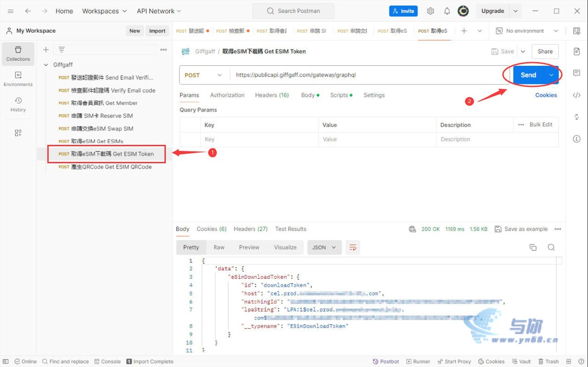Open the request Info icon
The width and height of the screenshot is (588, 367).
[577, 139]
